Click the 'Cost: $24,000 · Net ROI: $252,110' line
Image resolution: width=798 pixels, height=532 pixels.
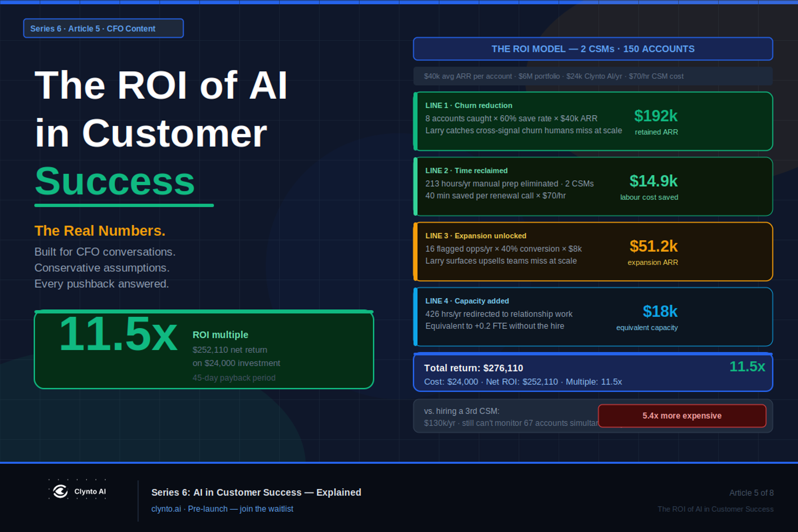pyautogui.click(x=523, y=382)
